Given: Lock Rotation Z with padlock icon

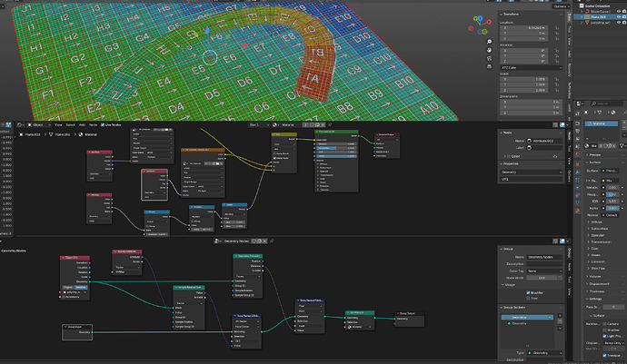Looking at the screenshot, I should (556, 62).
